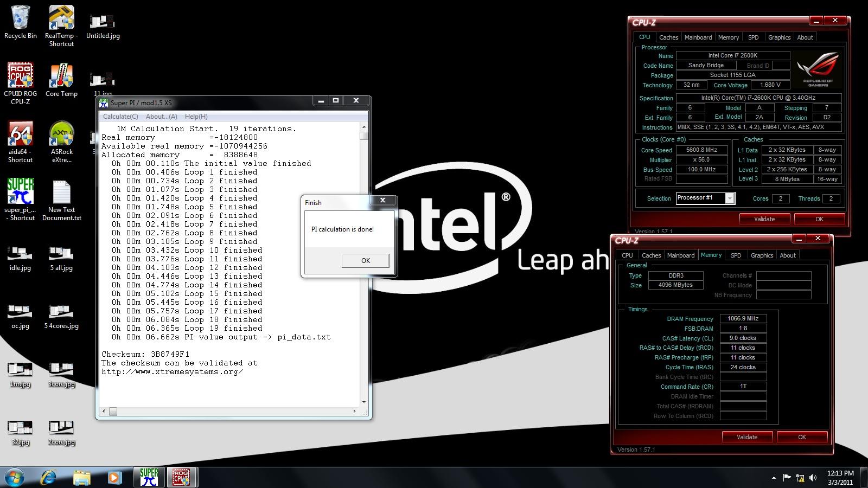Click the CAS# Latency 9.0 clocks value
This screenshot has height=488, width=868.
[743, 338]
